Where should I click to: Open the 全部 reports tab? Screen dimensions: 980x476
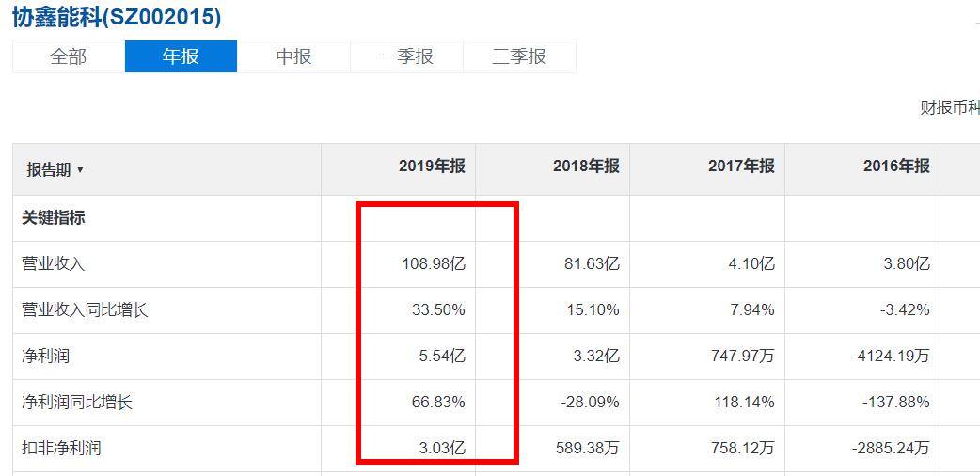(x=69, y=57)
